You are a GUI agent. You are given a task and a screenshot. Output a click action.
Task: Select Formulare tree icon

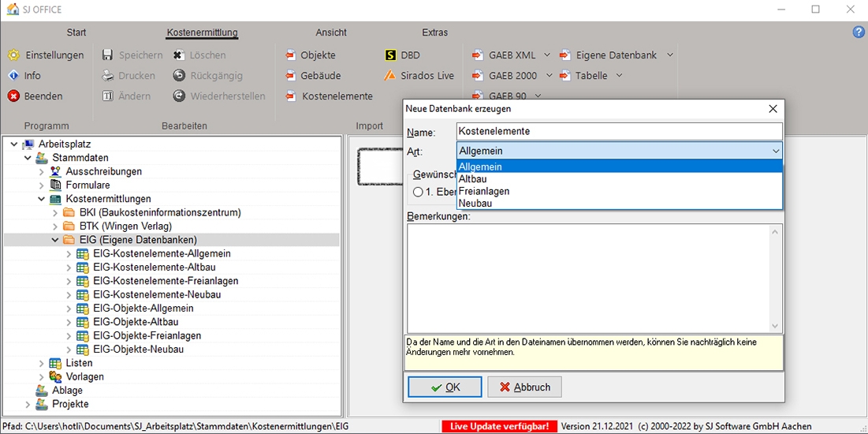pos(55,185)
